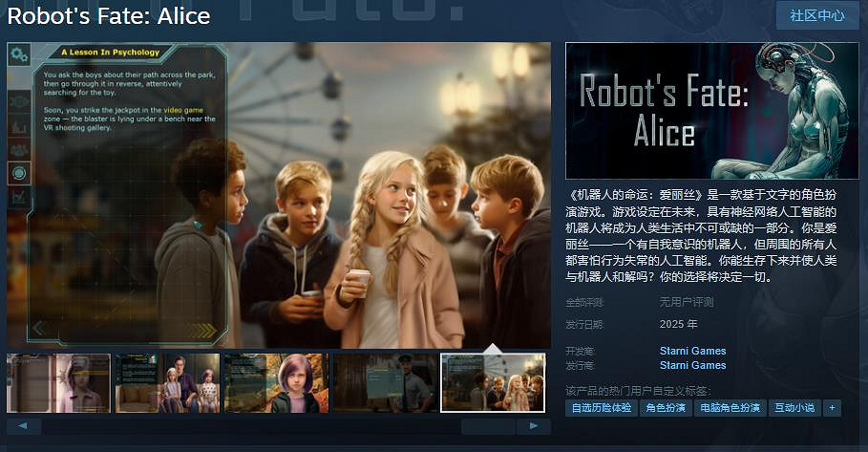Select the thumbnail showing family on a couch
The image size is (868, 452).
point(167,383)
